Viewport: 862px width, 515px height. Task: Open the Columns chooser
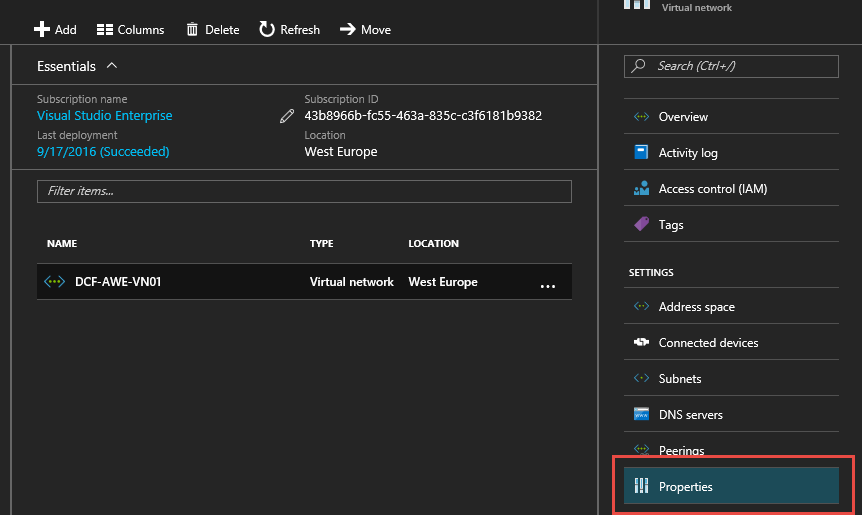point(130,30)
